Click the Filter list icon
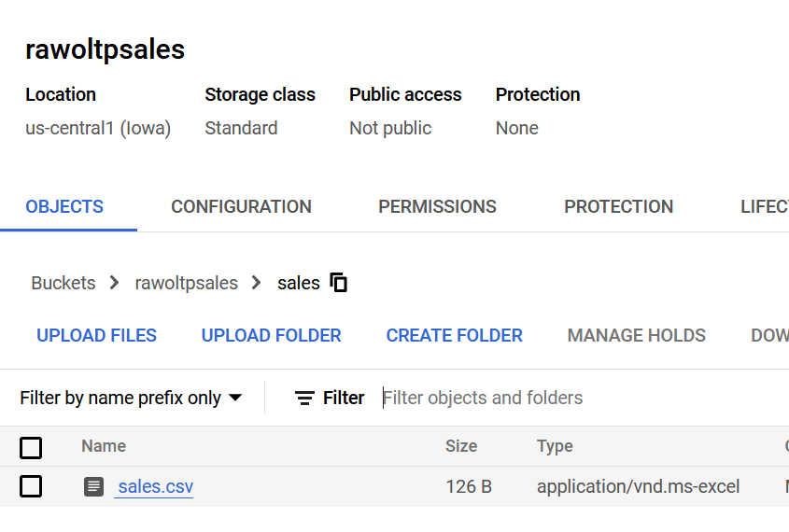 point(304,398)
